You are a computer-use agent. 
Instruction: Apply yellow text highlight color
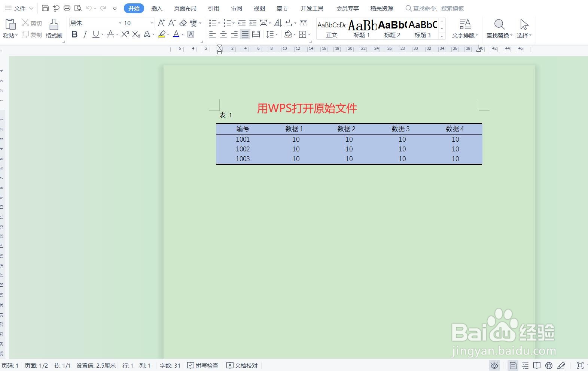(162, 34)
